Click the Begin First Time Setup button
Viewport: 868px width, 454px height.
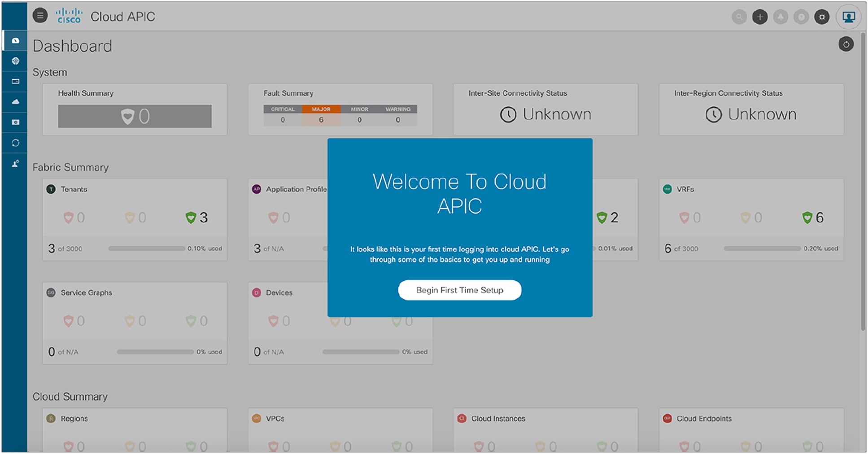coord(460,290)
